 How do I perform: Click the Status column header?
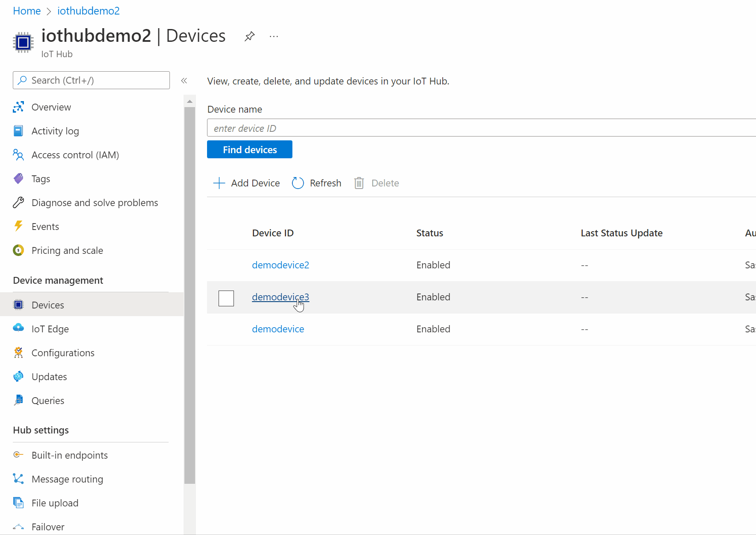pyautogui.click(x=429, y=233)
